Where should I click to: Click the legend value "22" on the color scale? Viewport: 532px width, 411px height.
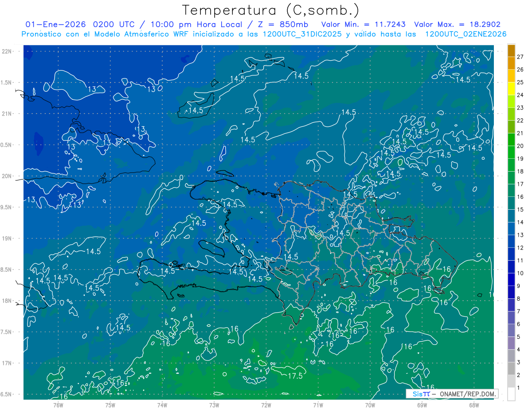pyautogui.click(x=520, y=120)
